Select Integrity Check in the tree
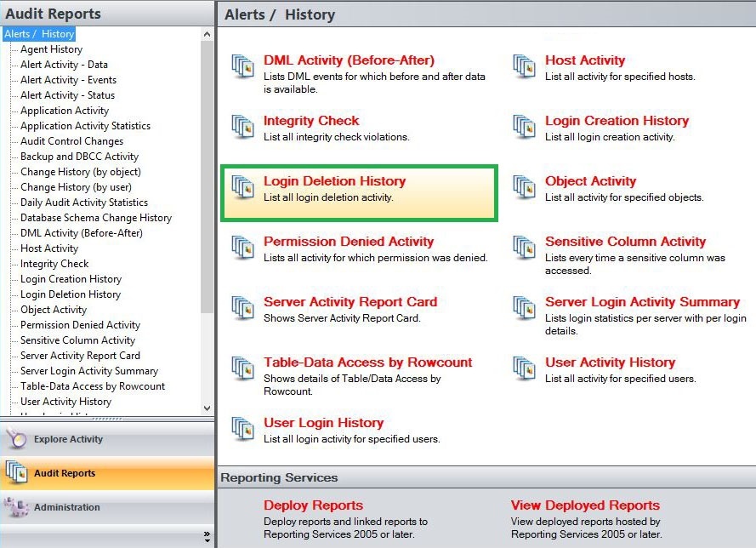 click(54, 264)
